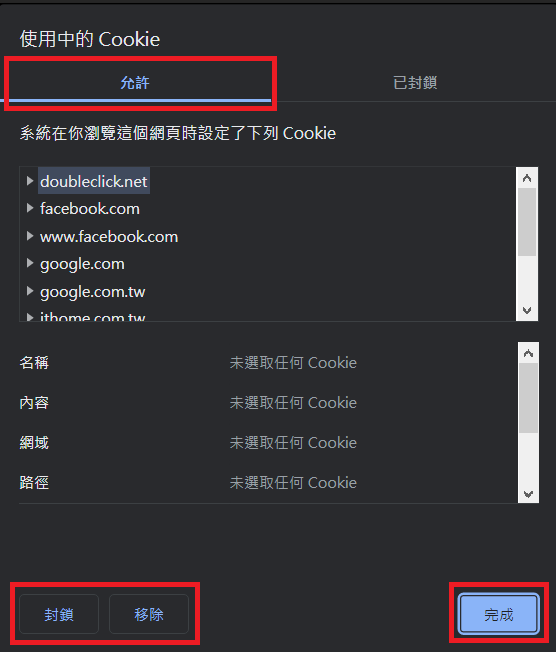The width and height of the screenshot is (556, 652).
Task: Click the cookie details scroll-down arrow
Action: (x=528, y=494)
